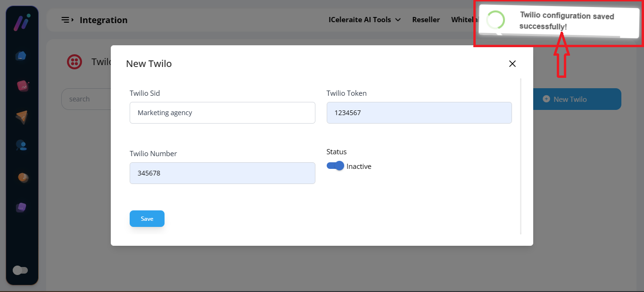The image size is (644, 292).
Task: Focus the Twilio Token input field
Action: pos(419,113)
